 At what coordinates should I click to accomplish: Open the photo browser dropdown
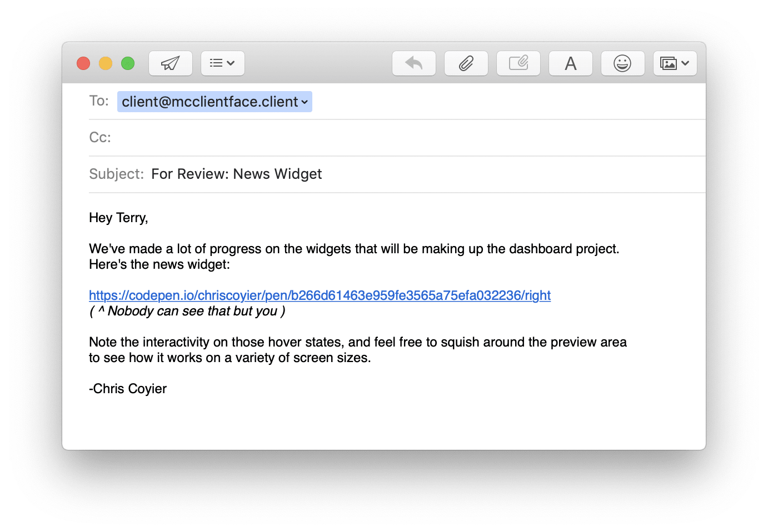coord(675,63)
